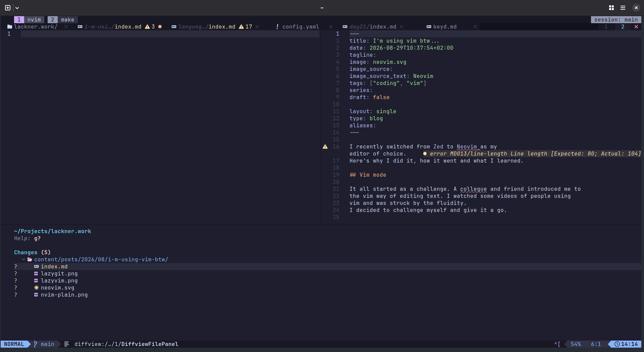This screenshot has width=644, height=352.
Task: Switch to the nvim terminal tab
Action: 29,19
